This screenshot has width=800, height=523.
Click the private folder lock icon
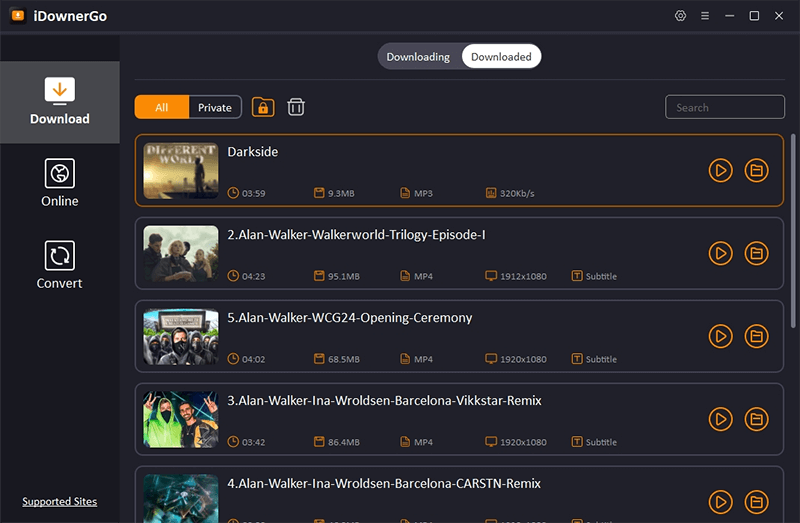point(263,107)
